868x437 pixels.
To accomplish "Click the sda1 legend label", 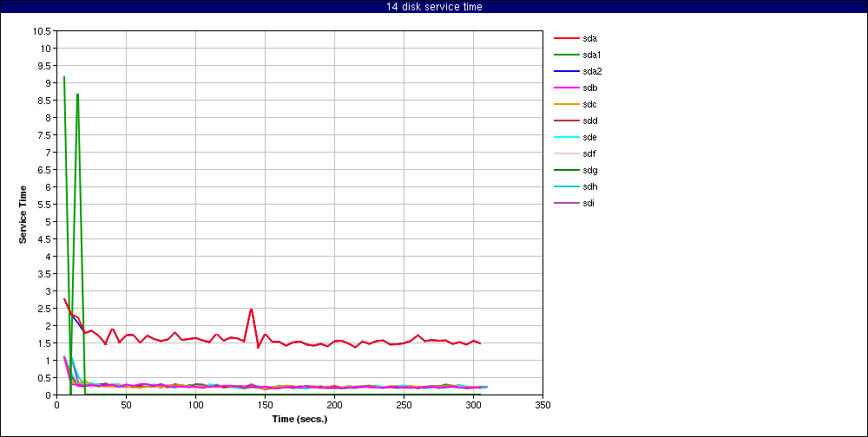I will pyautogui.click(x=592, y=55).
